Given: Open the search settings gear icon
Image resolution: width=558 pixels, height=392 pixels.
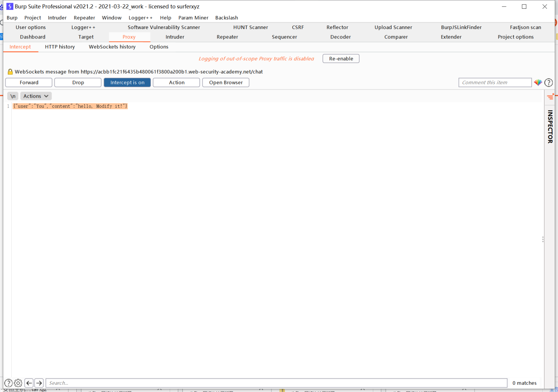Looking at the screenshot, I should click(x=18, y=383).
